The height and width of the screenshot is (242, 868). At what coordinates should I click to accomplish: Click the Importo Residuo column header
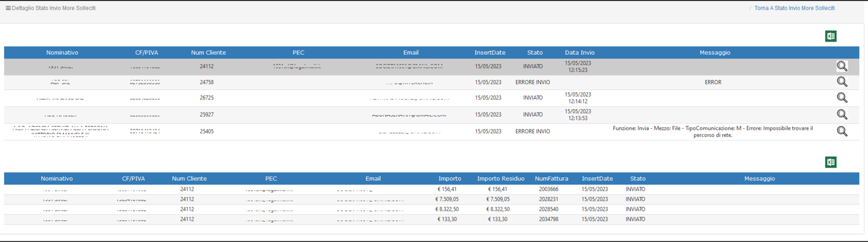(501, 178)
